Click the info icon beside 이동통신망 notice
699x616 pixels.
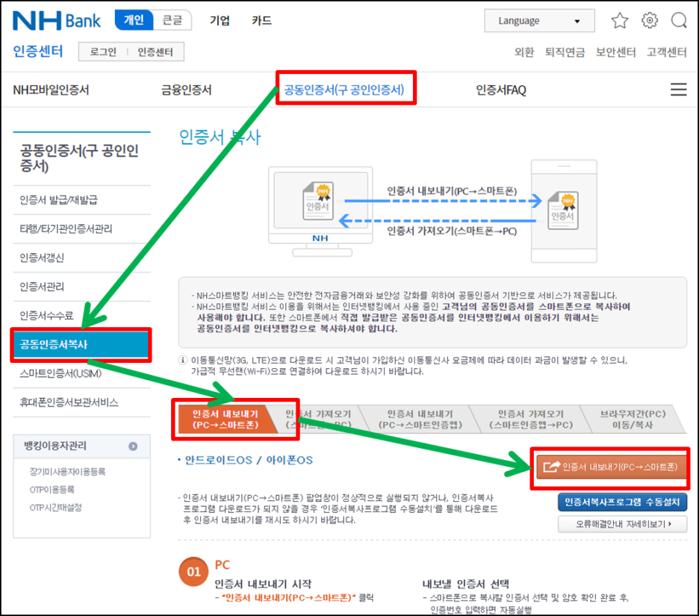tap(183, 360)
